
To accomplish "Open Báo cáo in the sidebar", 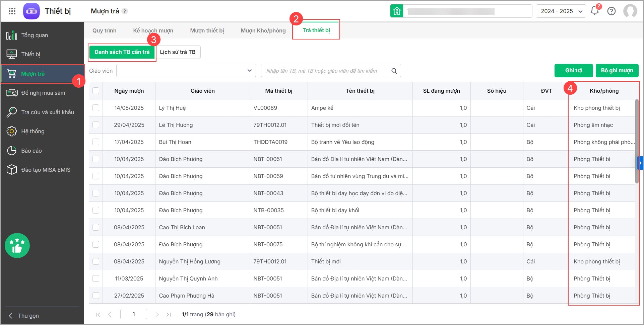I will point(42,151).
